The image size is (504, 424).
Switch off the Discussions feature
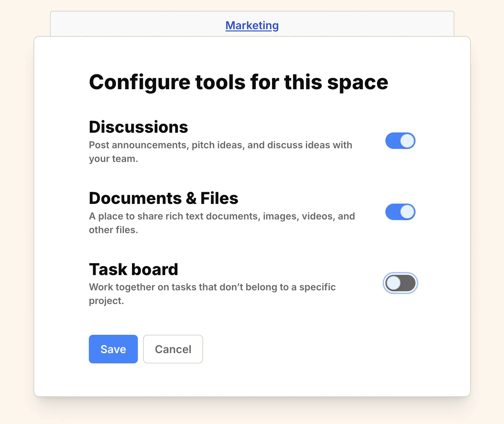[x=400, y=141]
